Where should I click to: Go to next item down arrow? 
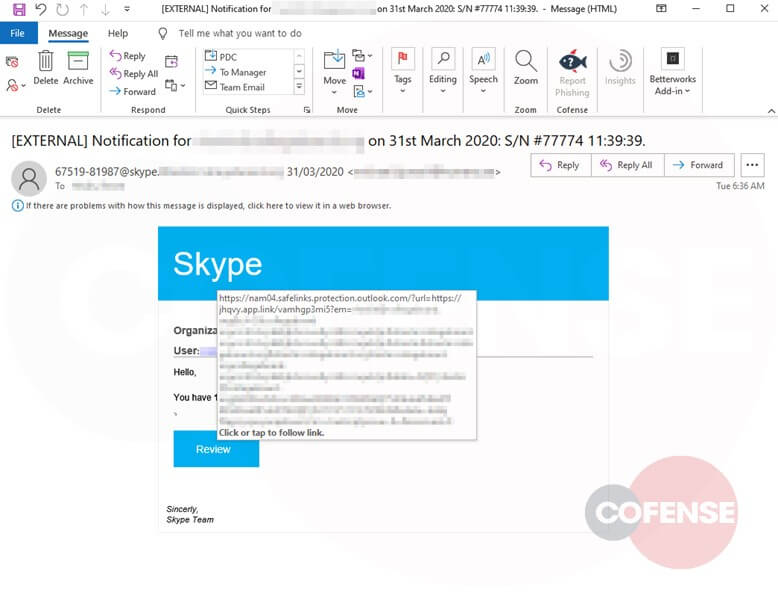click(105, 9)
